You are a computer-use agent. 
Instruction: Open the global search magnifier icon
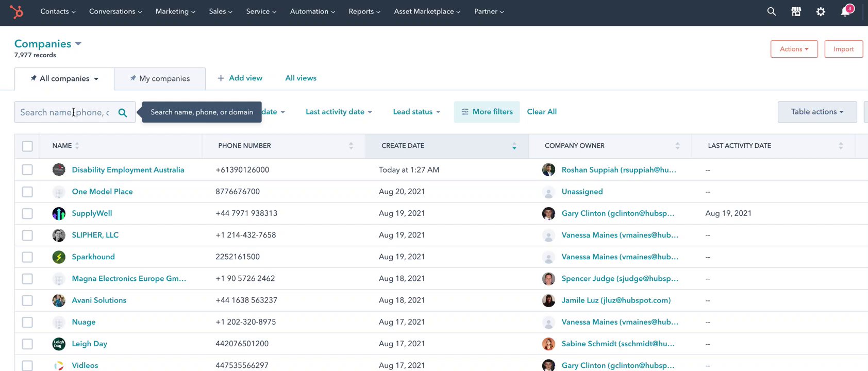[x=772, y=11]
